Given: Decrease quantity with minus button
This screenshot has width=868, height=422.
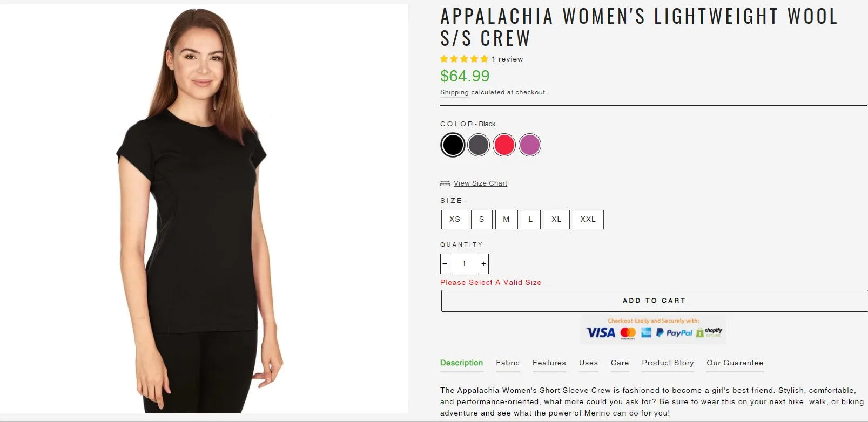Looking at the screenshot, I should [x=445, y=264].
